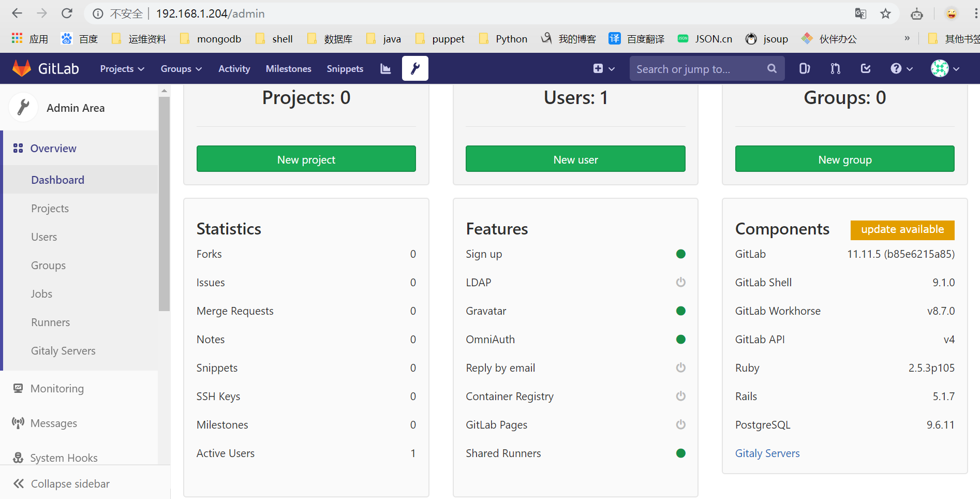
Task: Open the Python bookmarks folder
Action: (503, 39)
